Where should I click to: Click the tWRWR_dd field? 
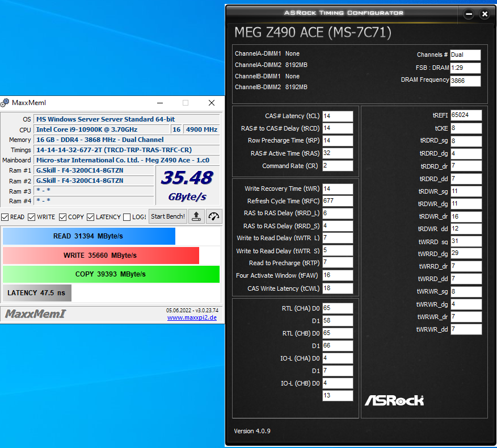pyautogui.click(x=466, y=329)
